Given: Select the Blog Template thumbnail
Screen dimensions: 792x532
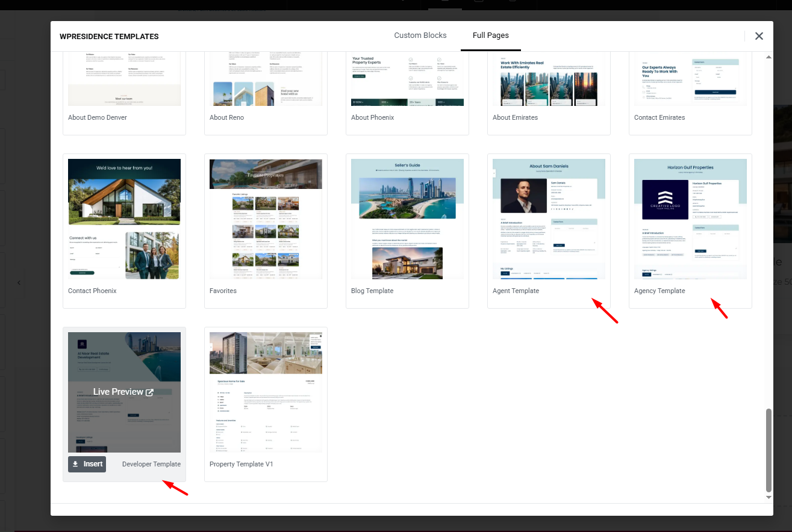Looking at the screenshot, I should (x=407, y=219).
